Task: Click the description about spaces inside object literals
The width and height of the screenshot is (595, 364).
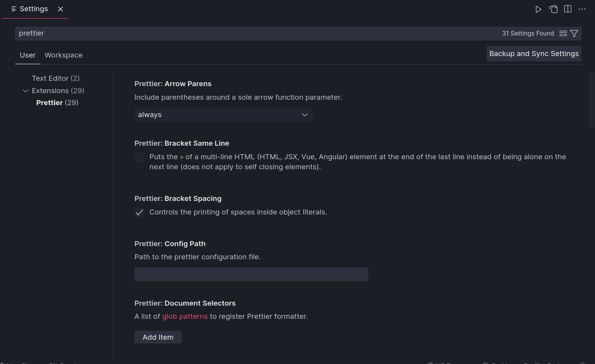Action: tap(238, 212)
